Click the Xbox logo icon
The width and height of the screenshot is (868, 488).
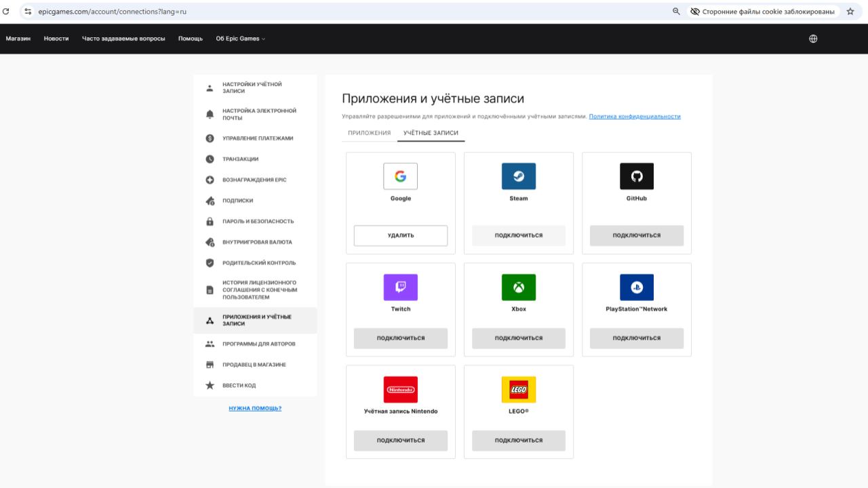point(519,287)
